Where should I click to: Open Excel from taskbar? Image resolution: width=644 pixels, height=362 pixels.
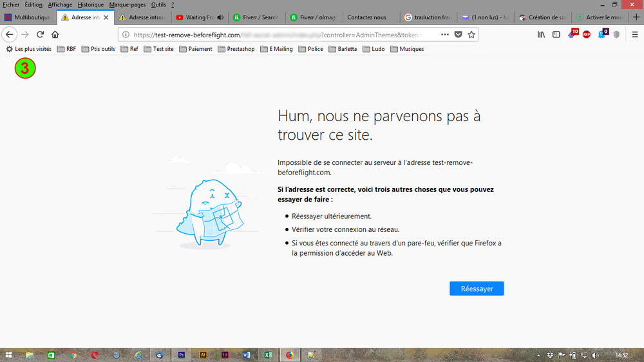[x=268, y=355]
